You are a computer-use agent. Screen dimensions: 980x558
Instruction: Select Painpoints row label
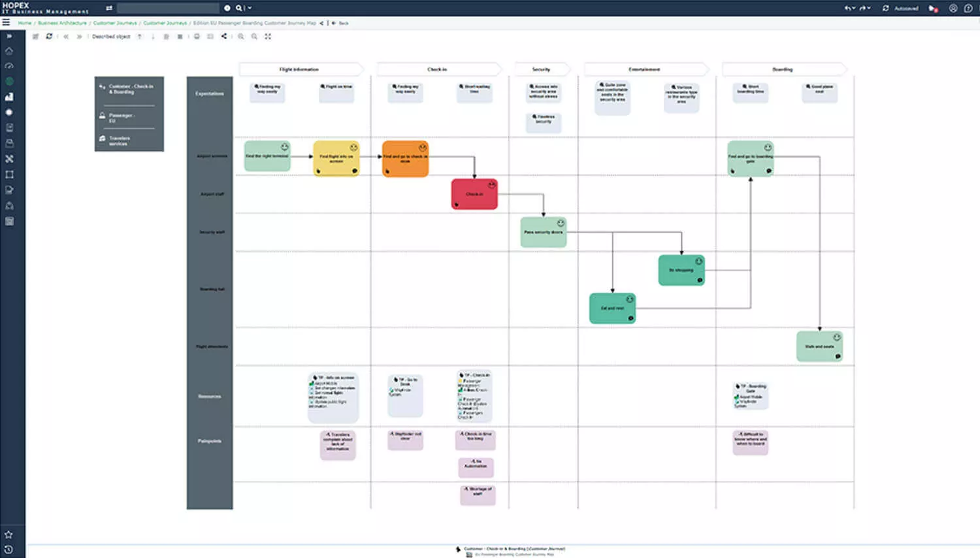[209, 441]
